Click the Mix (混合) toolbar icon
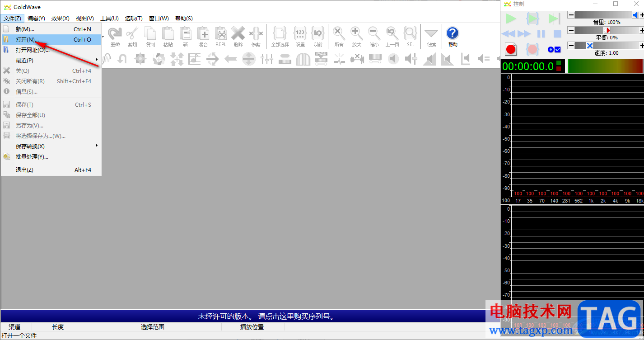Screen dimensions: 644x340 click(203, 33)
